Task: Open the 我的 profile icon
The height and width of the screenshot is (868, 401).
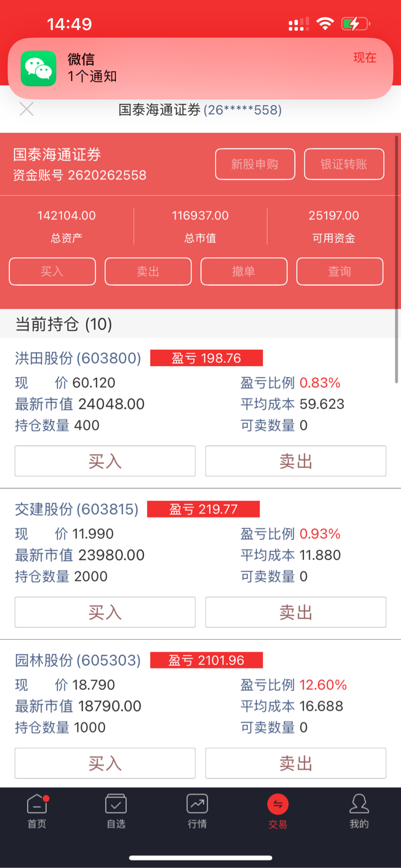Action: click(x=359, y=804)
